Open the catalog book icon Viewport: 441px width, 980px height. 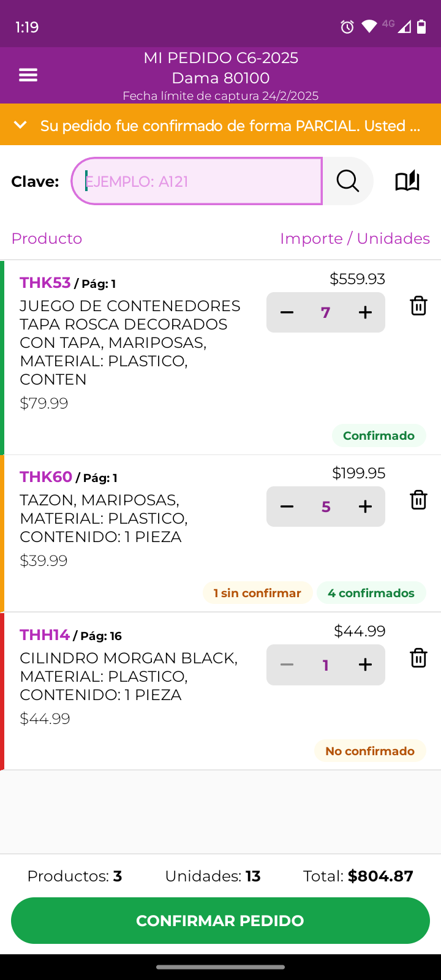pos(407,181)
